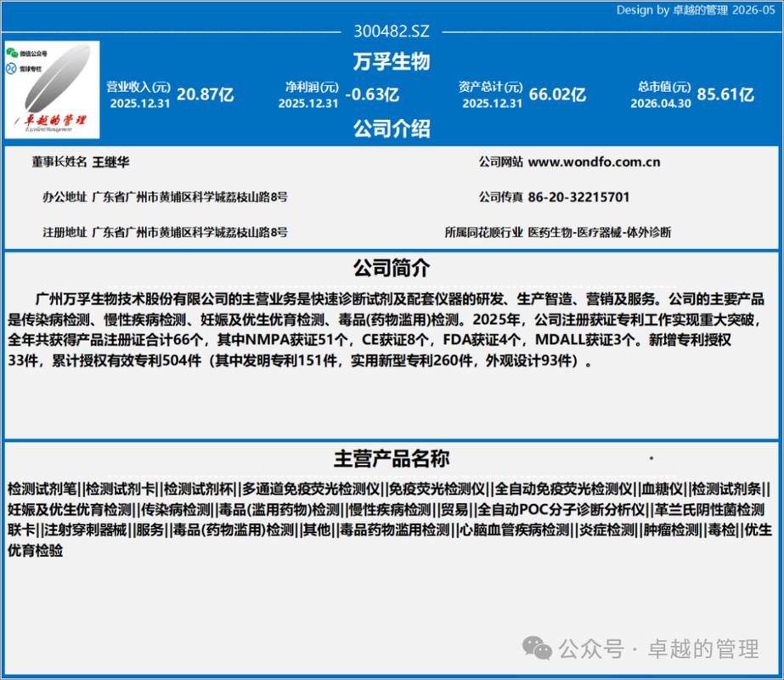The width and height of the screenshot is (784, 680).
Task: Click the 所属同花顺行业 label
Action: click(x=484, y=232)
